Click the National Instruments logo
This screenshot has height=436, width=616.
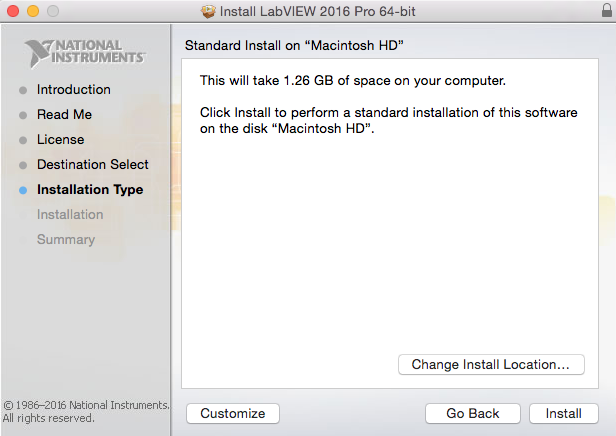[x=86, y=52]
